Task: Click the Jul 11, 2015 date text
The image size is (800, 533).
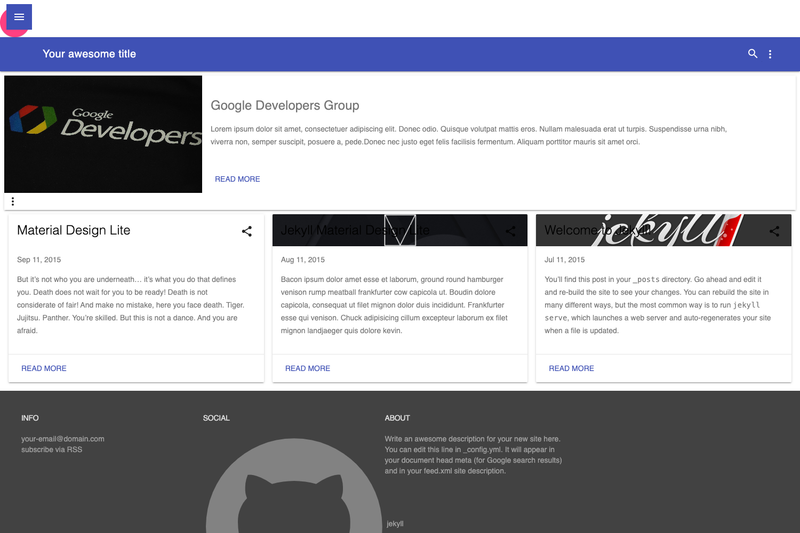Action: [564, 260]
